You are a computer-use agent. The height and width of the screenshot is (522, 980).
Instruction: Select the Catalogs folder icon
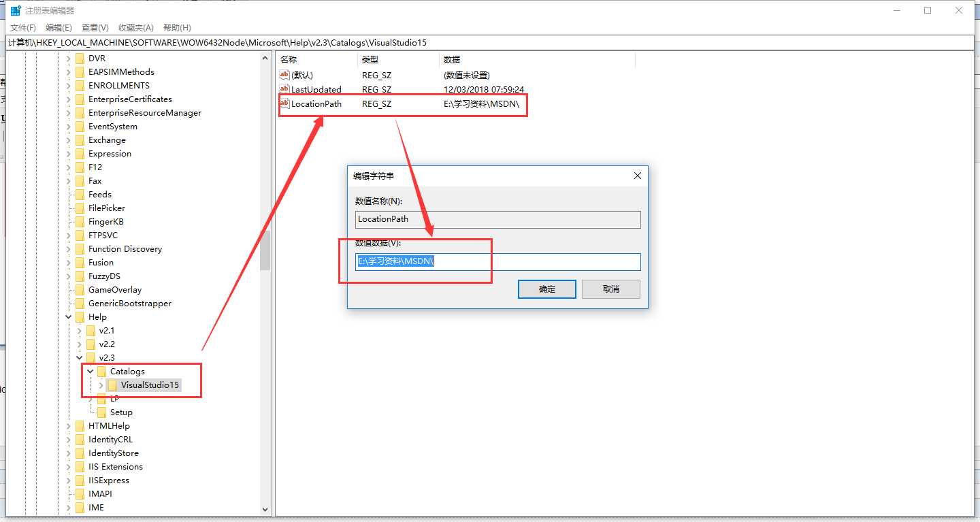point(102,372)
